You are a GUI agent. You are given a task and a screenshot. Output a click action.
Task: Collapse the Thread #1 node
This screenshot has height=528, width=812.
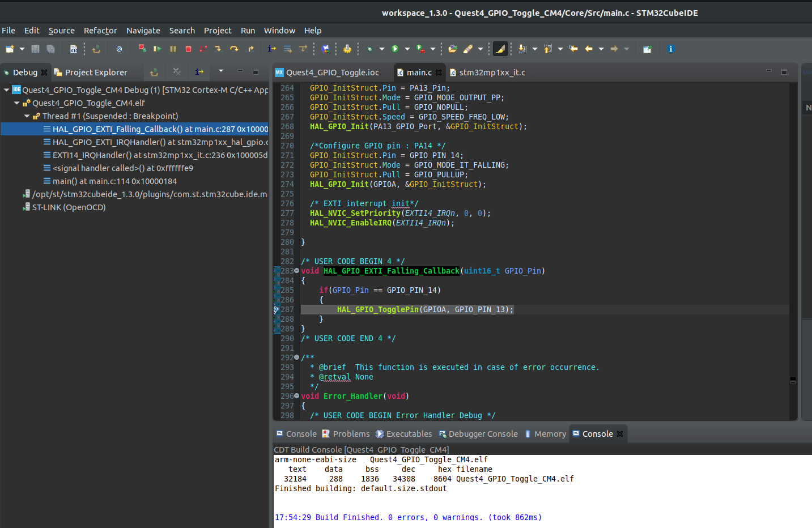(27, 116)
